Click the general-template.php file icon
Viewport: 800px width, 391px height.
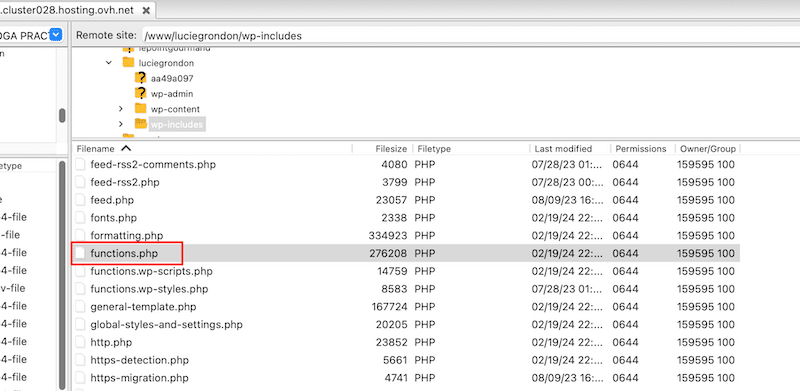[80, 307]
